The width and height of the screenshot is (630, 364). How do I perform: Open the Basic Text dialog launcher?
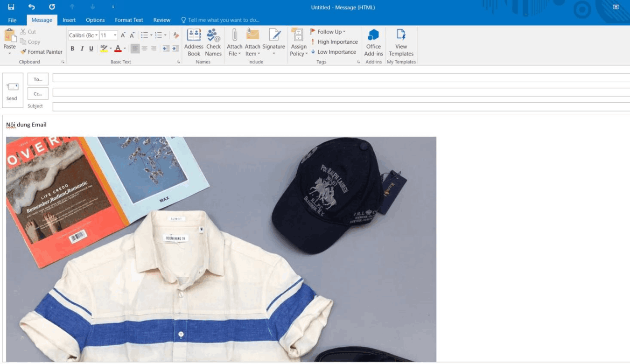click(x=178, y=62)
